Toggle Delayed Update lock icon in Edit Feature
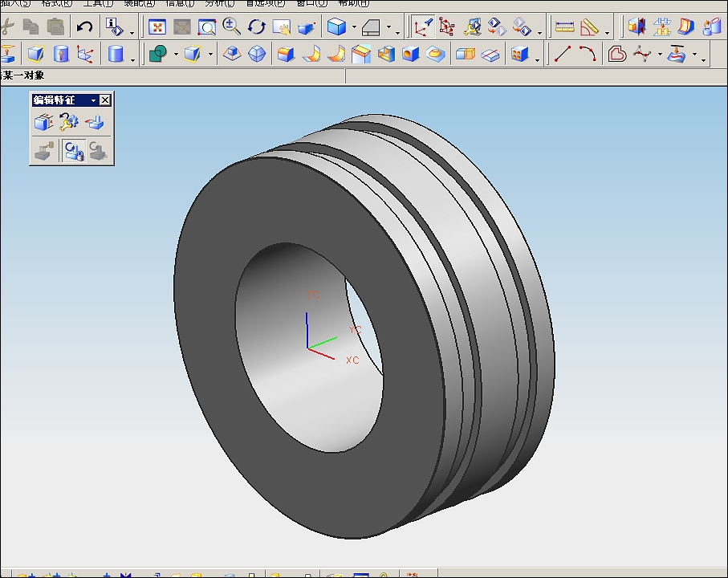728x578 pixels. coord(73,151)
